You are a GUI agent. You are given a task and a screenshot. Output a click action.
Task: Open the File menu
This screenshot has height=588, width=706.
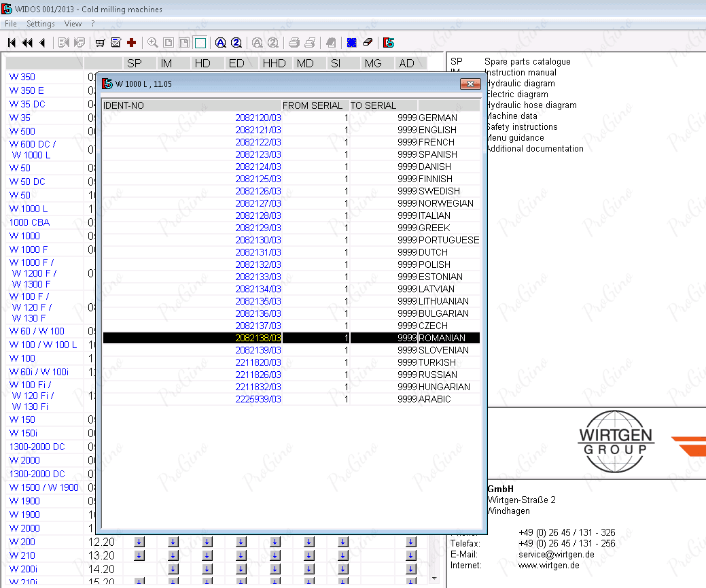[x=10, y=24]
